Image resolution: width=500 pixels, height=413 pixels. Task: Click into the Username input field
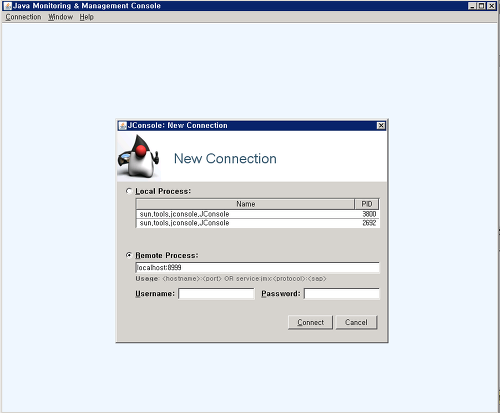[x=216, y=294]
